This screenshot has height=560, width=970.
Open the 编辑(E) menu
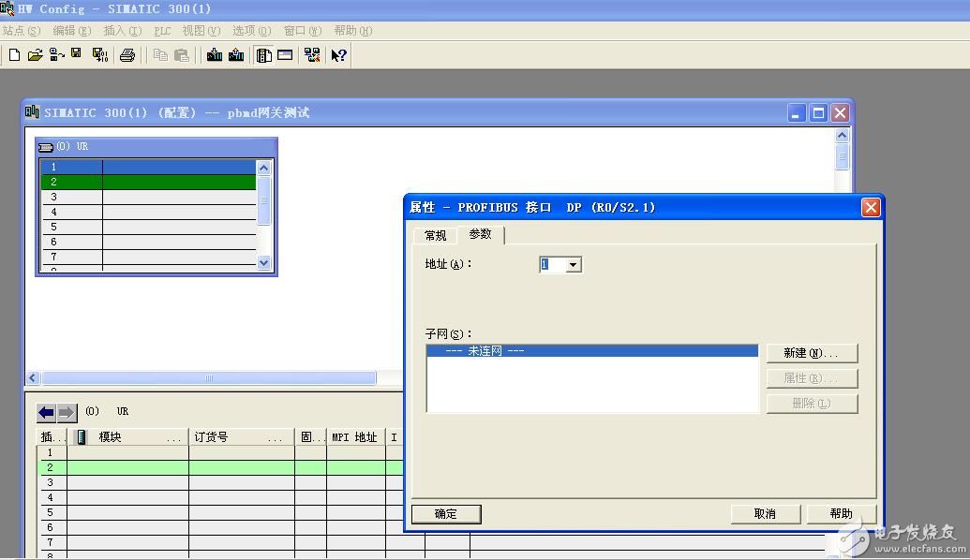[72, 30]
